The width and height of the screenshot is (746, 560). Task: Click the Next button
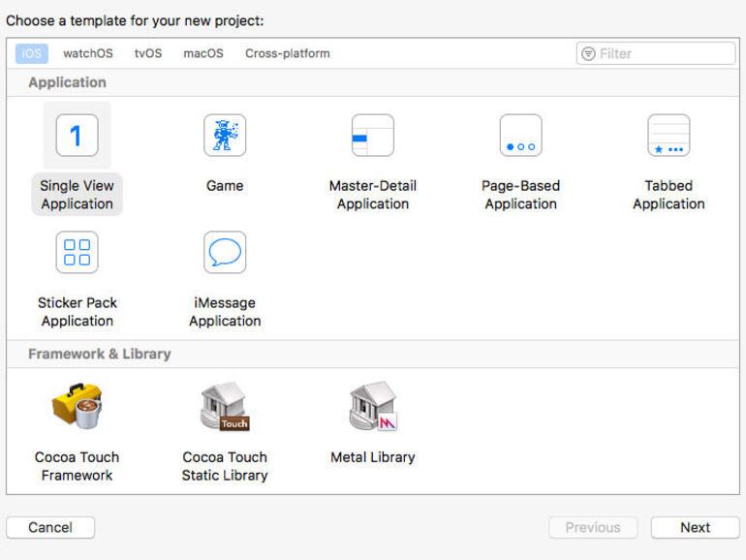(695, 527)
